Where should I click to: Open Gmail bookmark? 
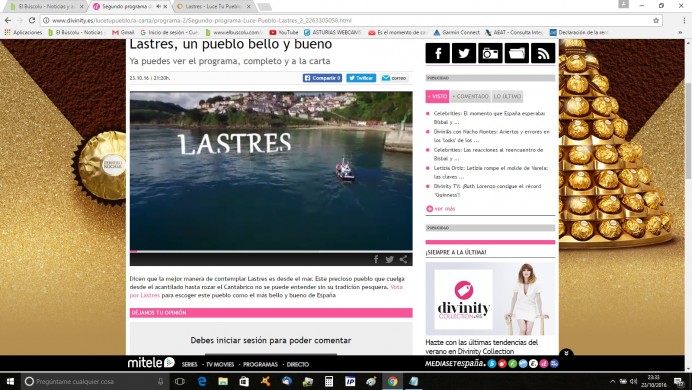pos(123,32)
